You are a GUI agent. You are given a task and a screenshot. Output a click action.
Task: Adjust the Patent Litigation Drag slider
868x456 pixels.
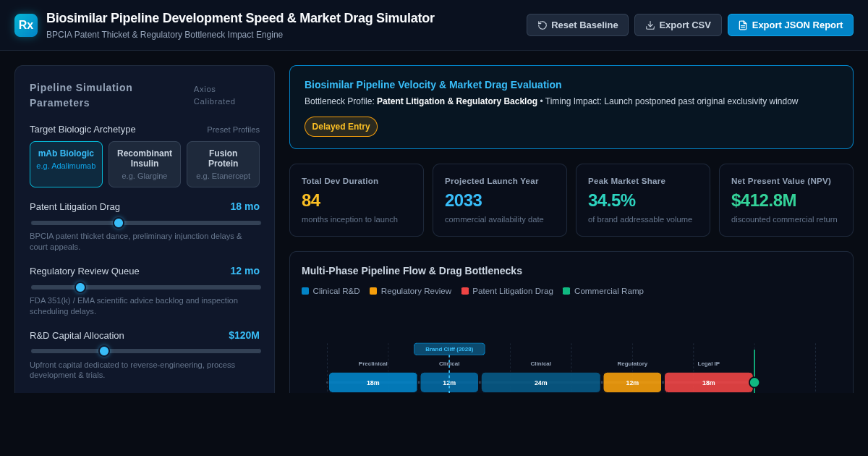tap(145, 223)
